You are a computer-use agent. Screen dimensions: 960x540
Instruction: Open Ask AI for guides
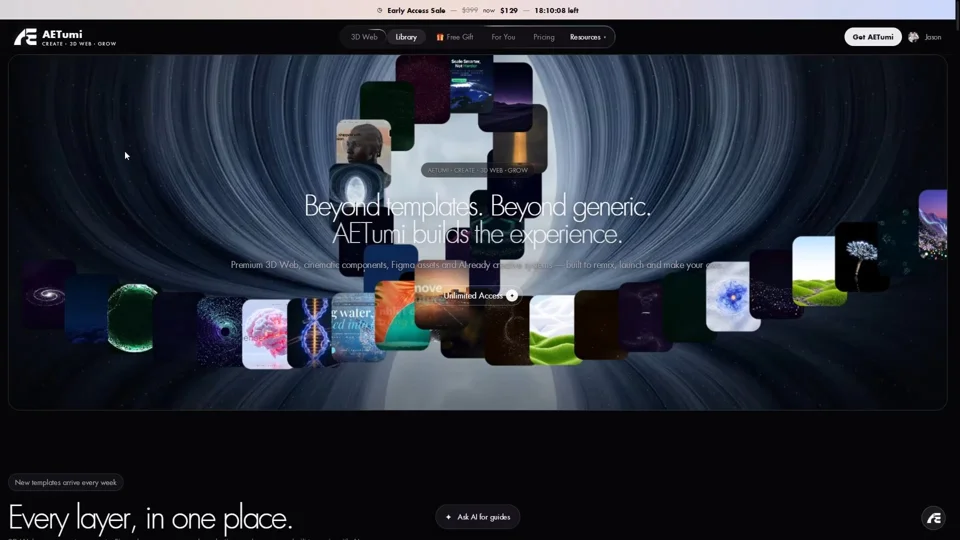point(478,517)
